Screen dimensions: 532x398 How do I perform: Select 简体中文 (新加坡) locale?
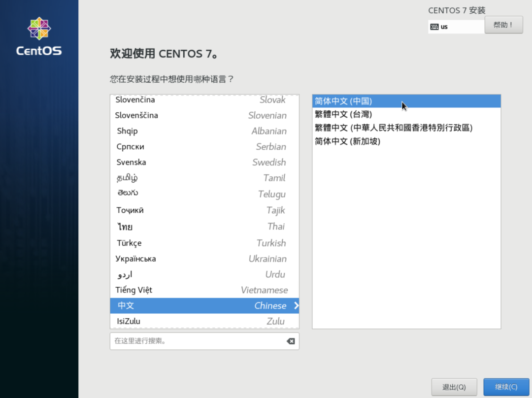[406, 141]
